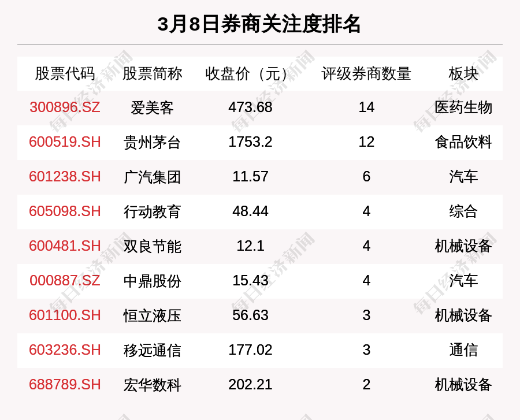Image resolution: width=520 pixels, height=420 pixels.
Task: Click closing price 1753.2
Action: click(x=250, y=142)
